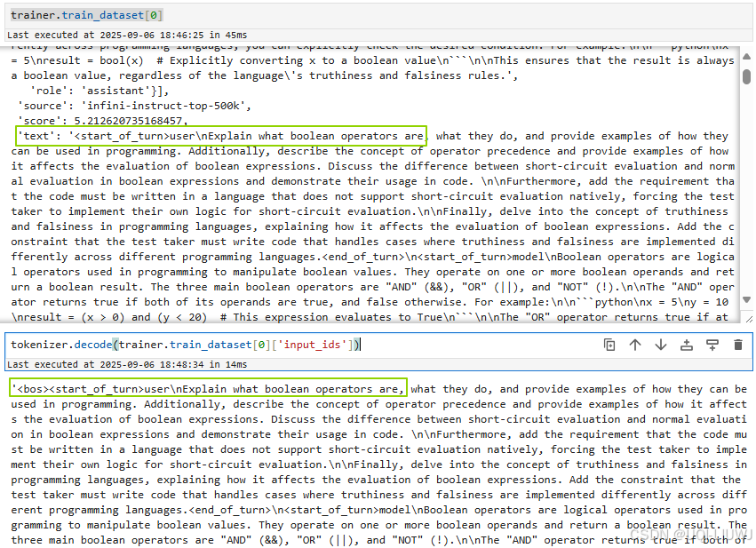Click the 'role': 'assistant' line

(99, 91)
